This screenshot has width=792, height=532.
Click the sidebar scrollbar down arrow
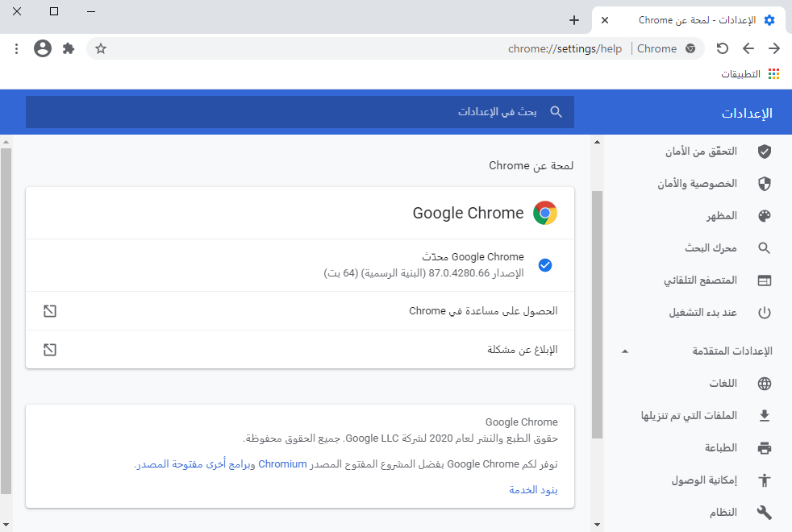point(597,525)
